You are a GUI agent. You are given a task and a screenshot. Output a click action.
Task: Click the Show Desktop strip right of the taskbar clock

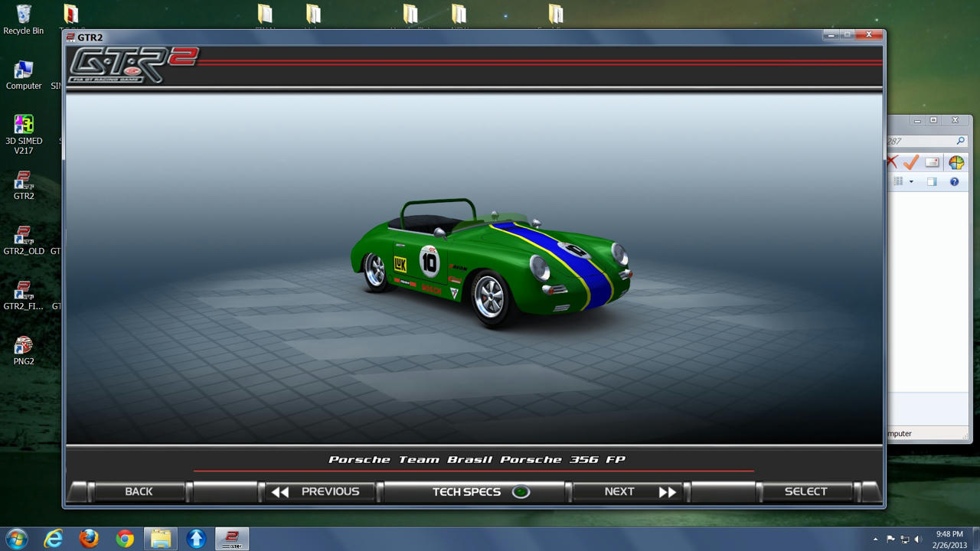(975, 539)
